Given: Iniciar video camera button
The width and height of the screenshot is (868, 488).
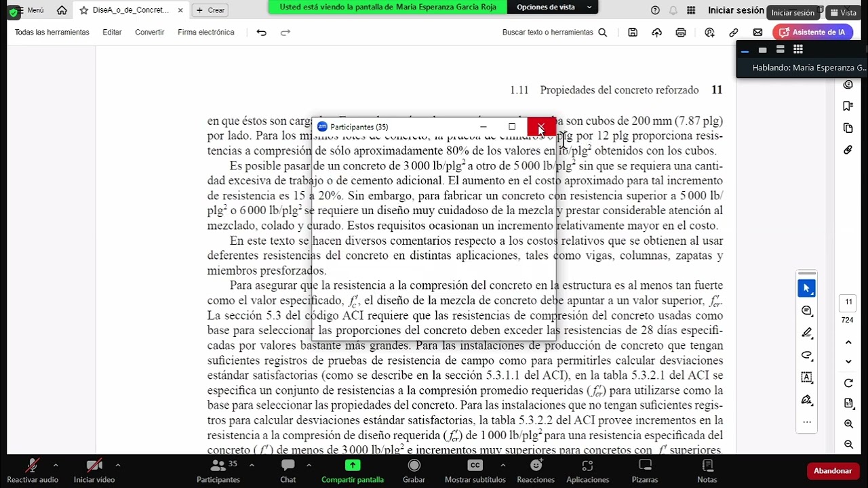Looking at the screenshot, I should pyautogui.click(x=94, y=471).
